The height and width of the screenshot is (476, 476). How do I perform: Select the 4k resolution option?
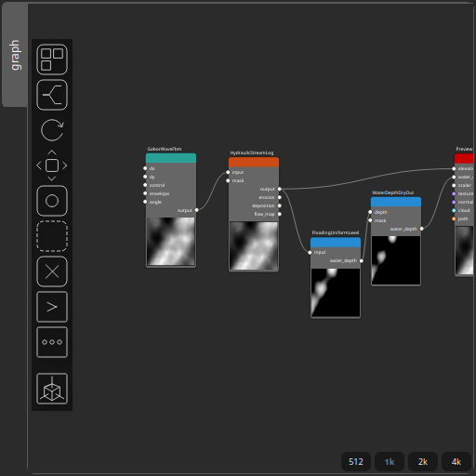456,462
